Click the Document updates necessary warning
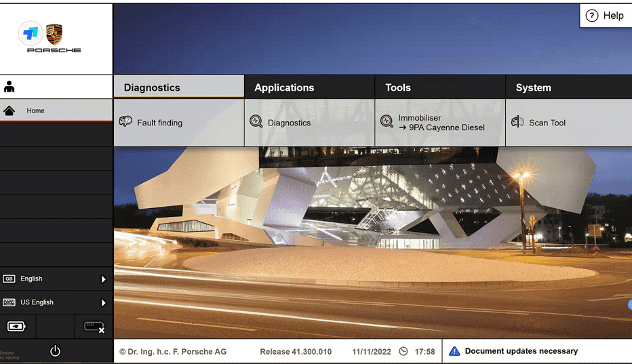This screenshot has width=632, height=364. 537,351
